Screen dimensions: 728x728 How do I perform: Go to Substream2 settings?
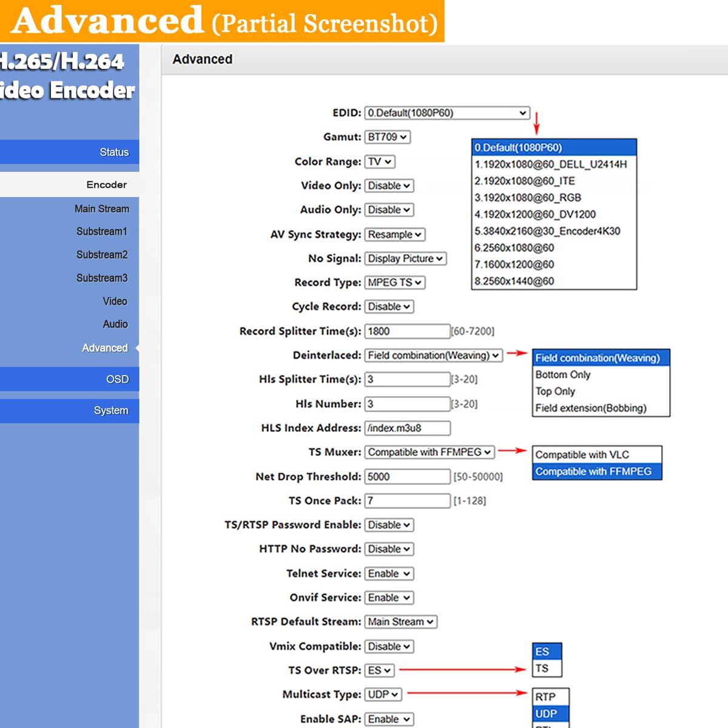101,255
